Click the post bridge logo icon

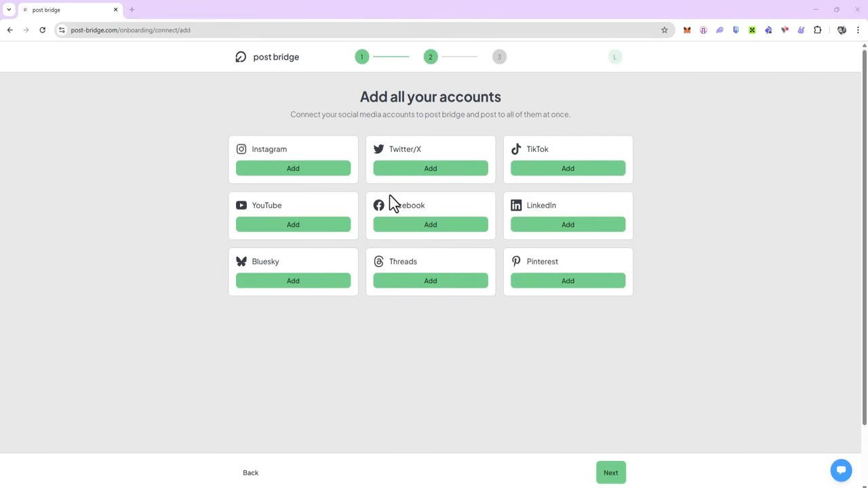pos(241,57)
